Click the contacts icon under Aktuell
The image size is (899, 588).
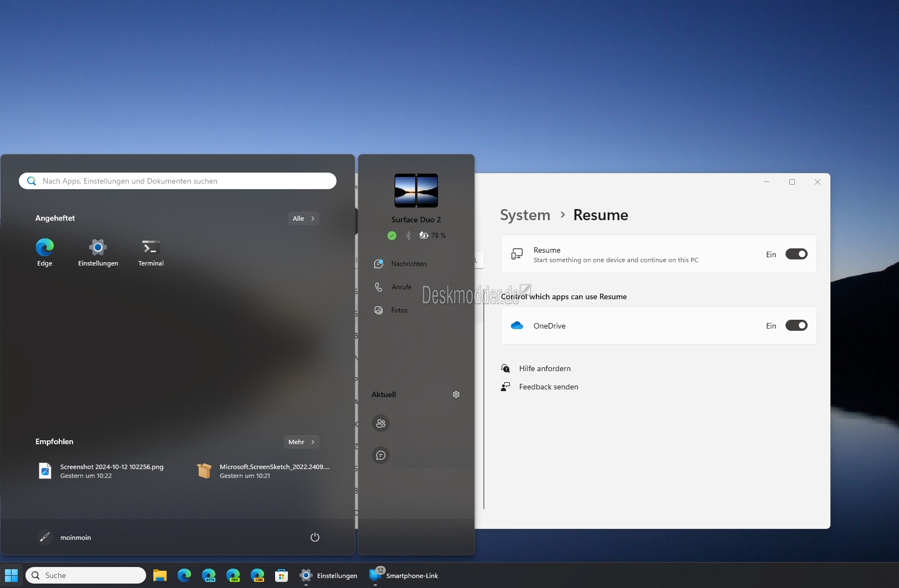pos(381,424)
